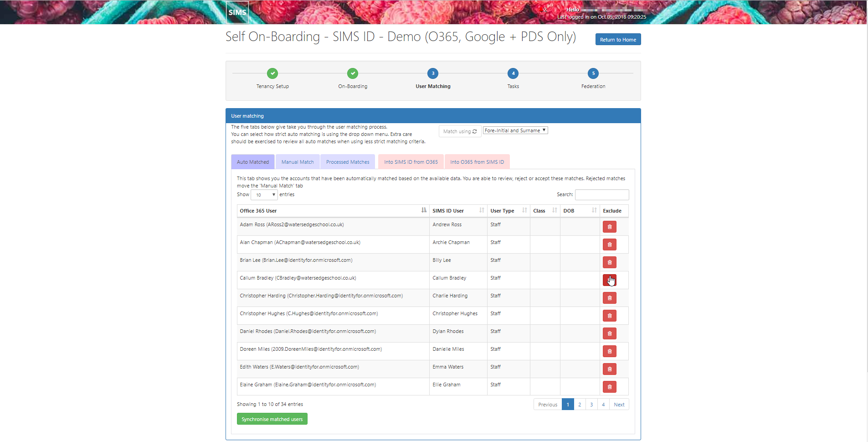The height and width of the screenshot is (442, 868).
Task: Go to page 3 of results
Action: (591, 405)
